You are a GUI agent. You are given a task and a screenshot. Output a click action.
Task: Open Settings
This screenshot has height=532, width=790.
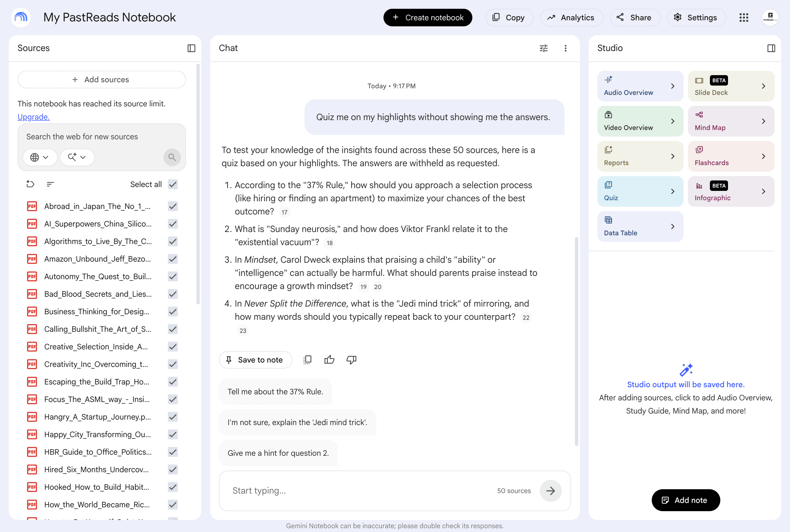click(696, 17)
